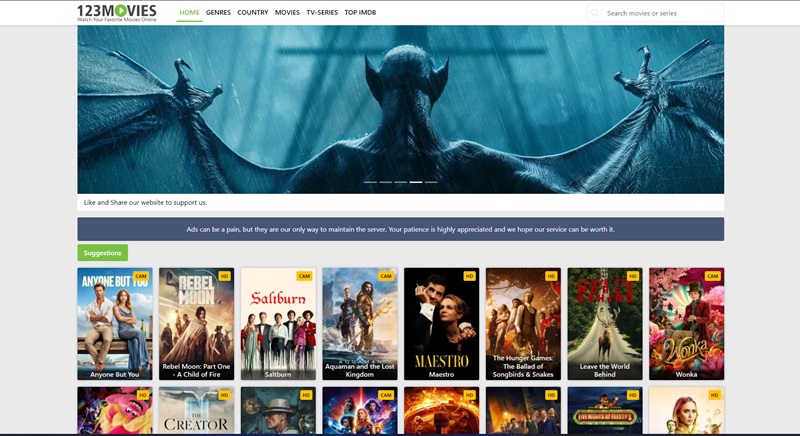Screen dimensions: 800x436
Task: Click the Leave the World Behind title link
Action: [x=605, y=370]
